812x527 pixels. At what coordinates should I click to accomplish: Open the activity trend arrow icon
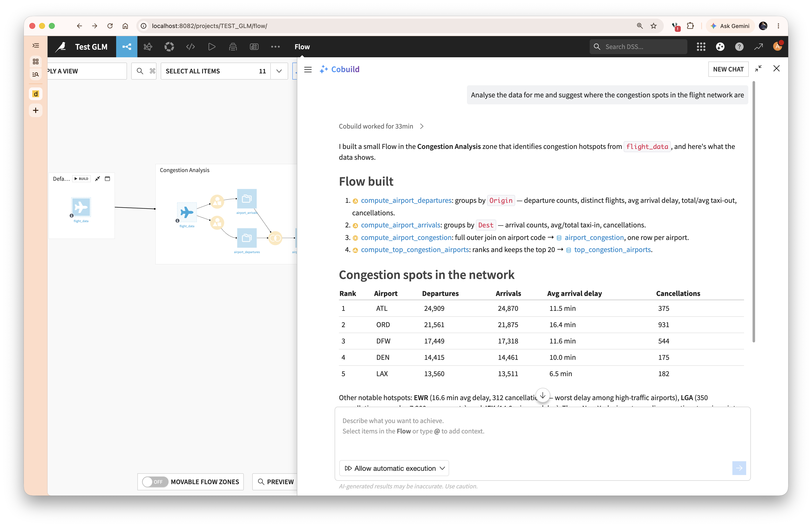pos(758,47)
